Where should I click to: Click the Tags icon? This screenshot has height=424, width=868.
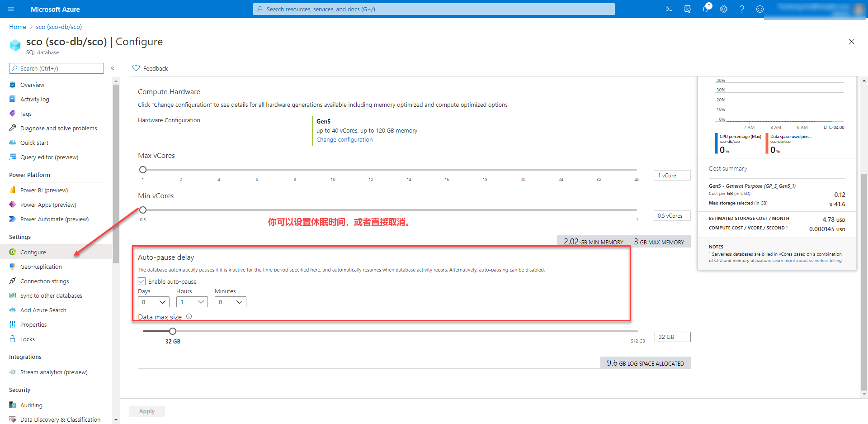(13, 114)
